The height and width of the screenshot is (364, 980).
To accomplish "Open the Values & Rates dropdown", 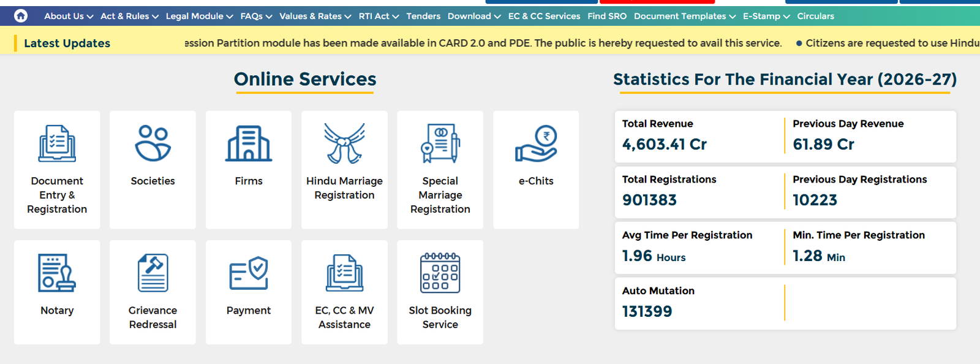I will tap(315, 16).
